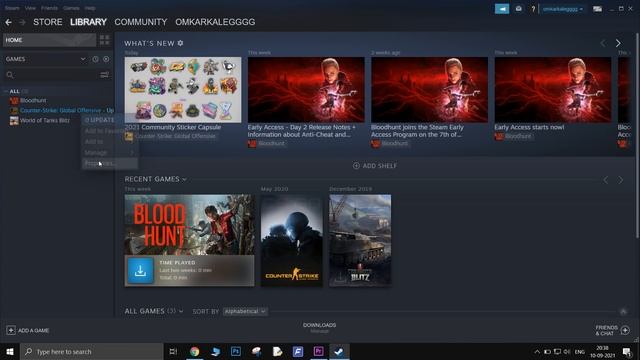This screenshot has width=640, height=360.
Task: Select the HOME button in sidebar
Action: 49,40
